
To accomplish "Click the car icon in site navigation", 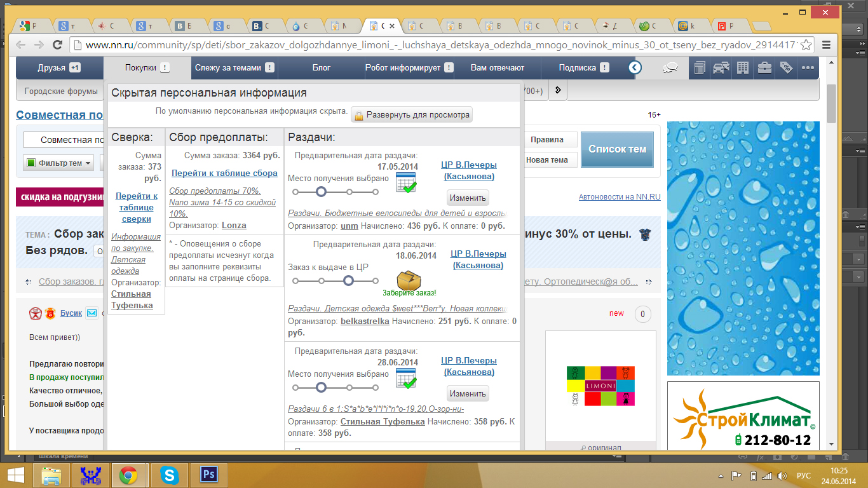I will pyautogui.click(x=721, y=68).
